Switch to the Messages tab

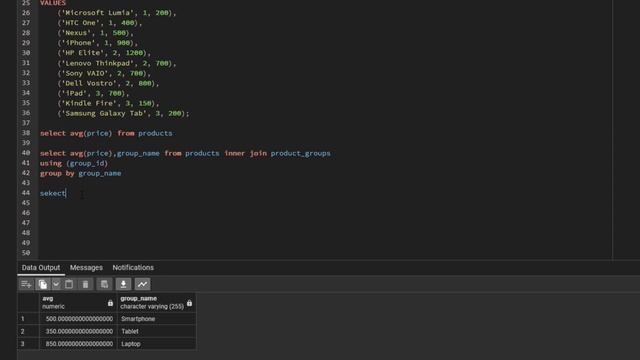86,268
